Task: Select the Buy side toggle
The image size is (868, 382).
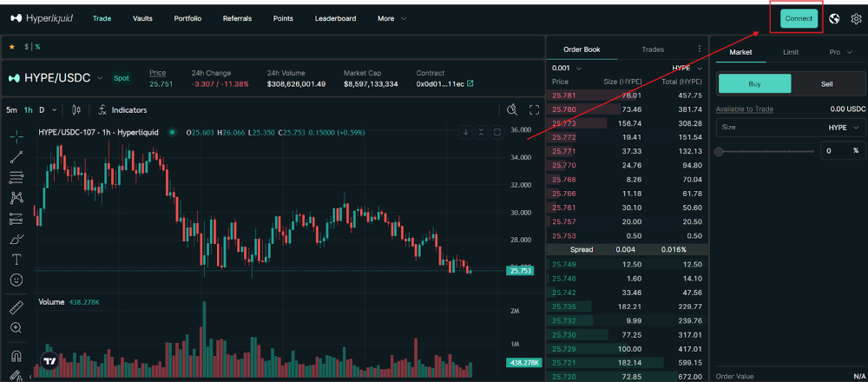Action: click(x=754, y=84)
